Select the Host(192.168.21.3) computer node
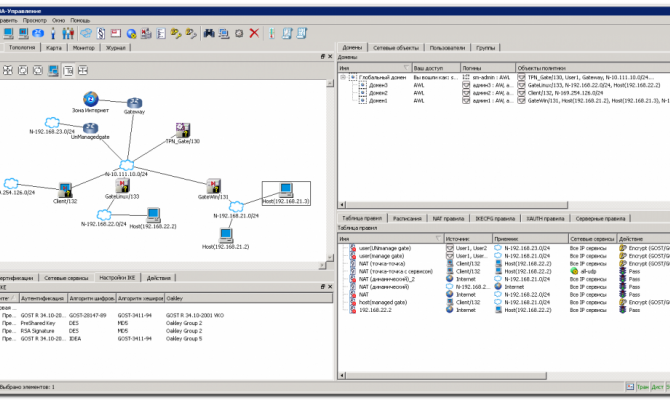The image size is (670, 400). click(x=286, y=189)
